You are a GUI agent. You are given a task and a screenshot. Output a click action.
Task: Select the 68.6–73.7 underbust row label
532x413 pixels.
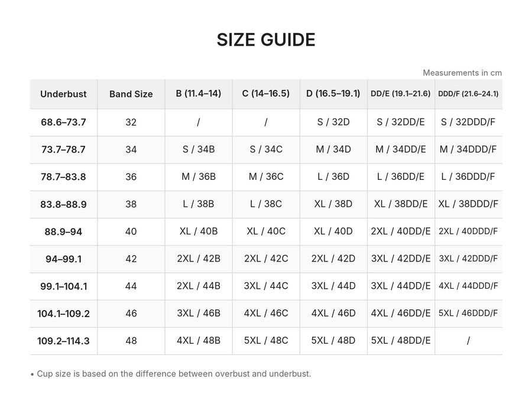point(63,122)
